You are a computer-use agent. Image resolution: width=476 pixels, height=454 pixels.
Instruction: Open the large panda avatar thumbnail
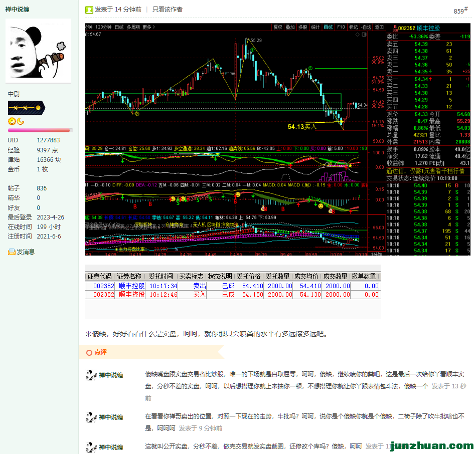pyautogui.click(x=38, y=50)
